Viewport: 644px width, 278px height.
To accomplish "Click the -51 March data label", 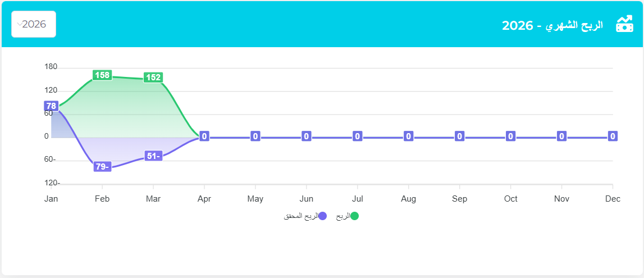I will [x=153, y=156].
